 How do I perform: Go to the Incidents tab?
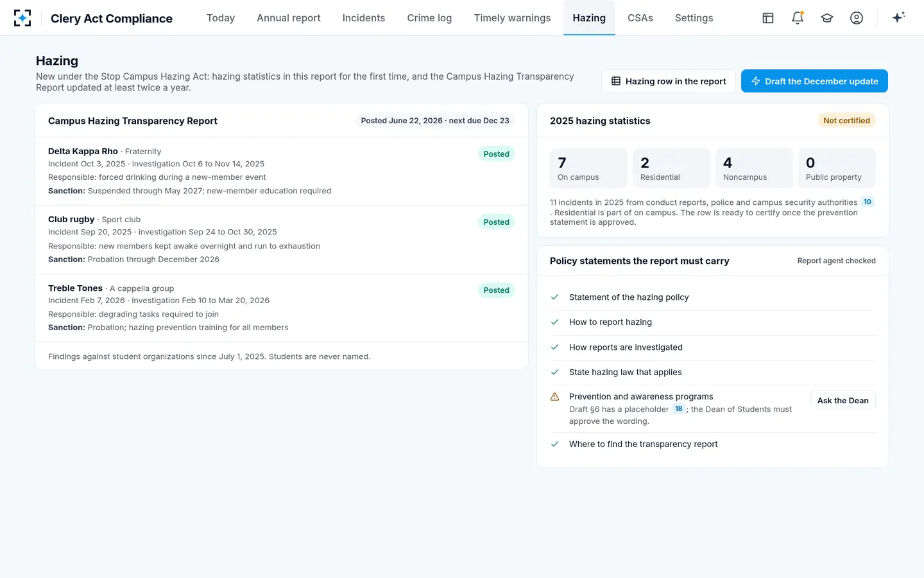(364, 18)
